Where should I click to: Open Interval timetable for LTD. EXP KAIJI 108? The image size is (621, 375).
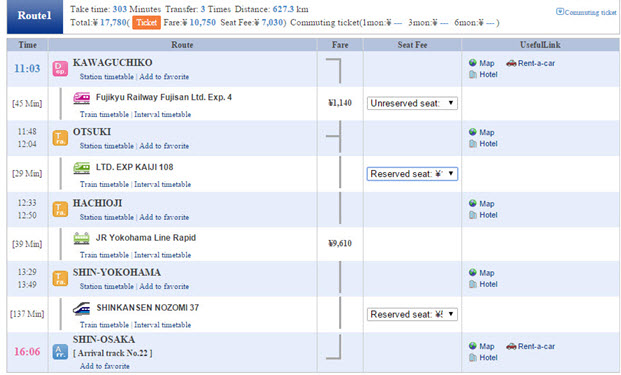coord(162,185)
